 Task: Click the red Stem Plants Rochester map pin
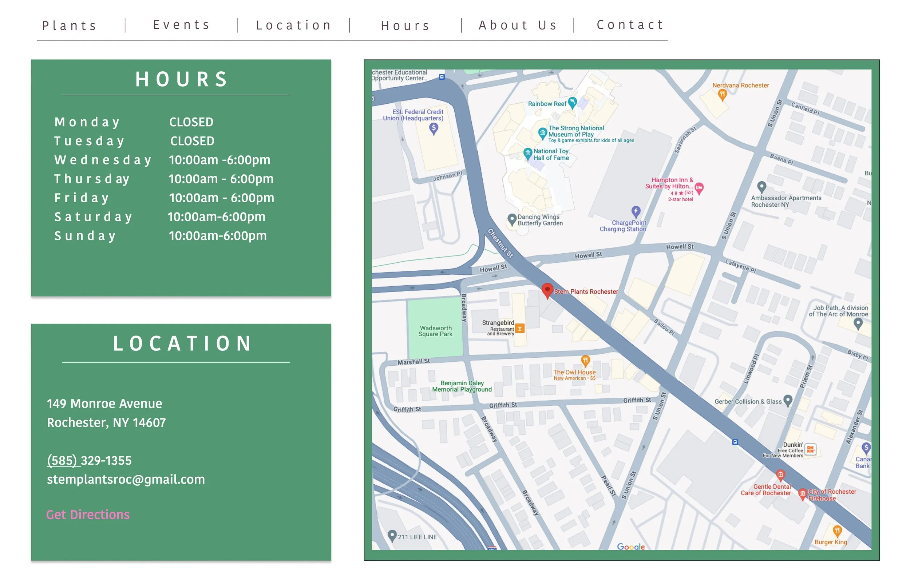pyautogui.click(x=547, y=290)
